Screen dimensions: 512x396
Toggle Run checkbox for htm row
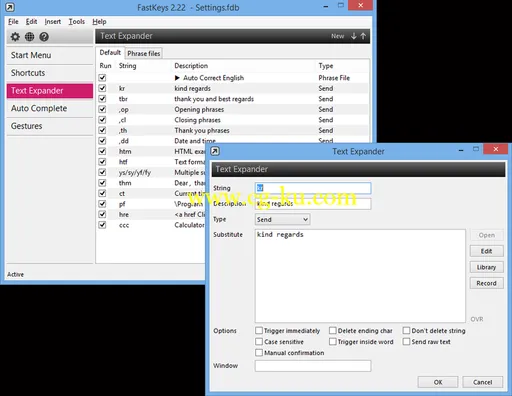pyautogui.click(x=102, y=151)
